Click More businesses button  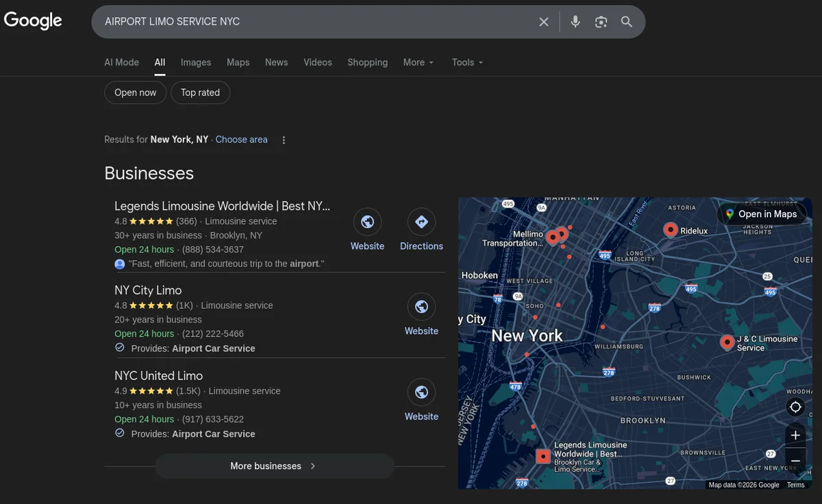click(x=274, y=466)
